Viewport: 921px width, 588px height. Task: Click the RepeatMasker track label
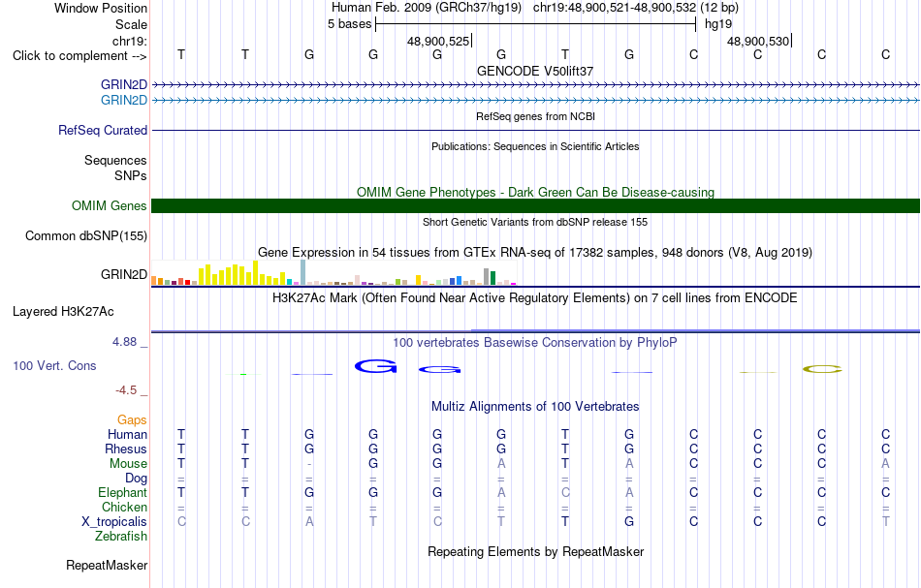107,565
